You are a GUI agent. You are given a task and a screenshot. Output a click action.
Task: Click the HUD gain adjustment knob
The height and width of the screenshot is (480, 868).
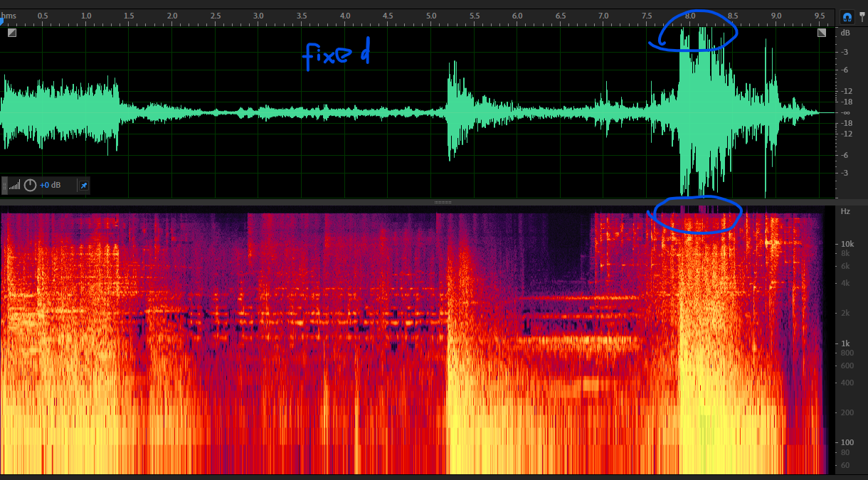(30, 186)
